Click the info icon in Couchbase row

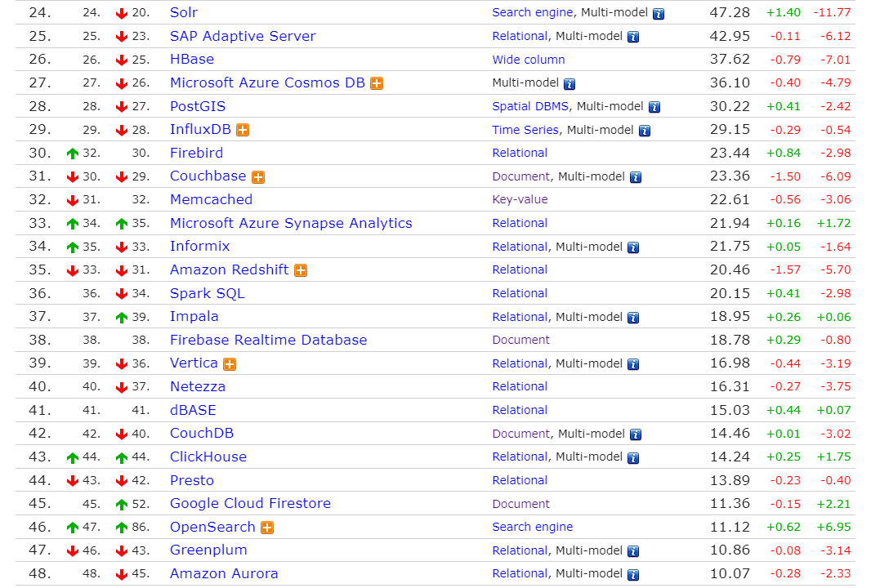[x=636, y=177]
